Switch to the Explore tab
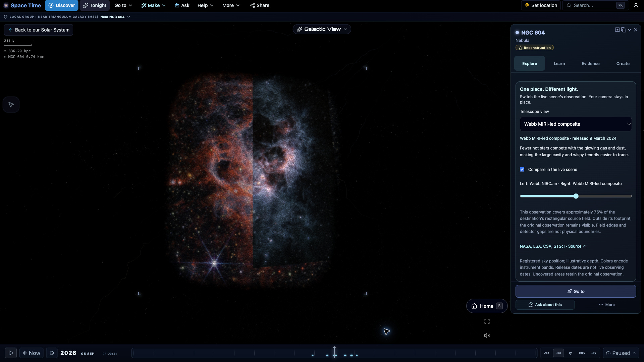Image resolution: width=644 pixels, height=362 pixels. coord(530,64)
